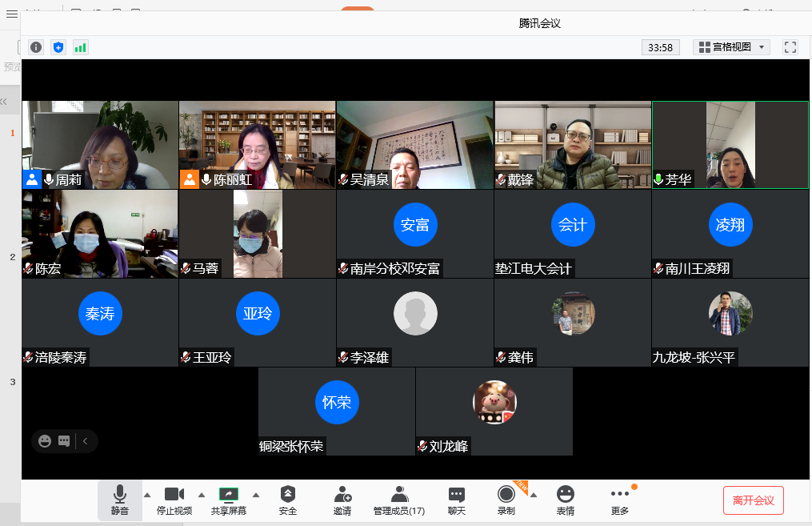
Task: Open the 安全 security options
Action: click(x=288, y=500)
